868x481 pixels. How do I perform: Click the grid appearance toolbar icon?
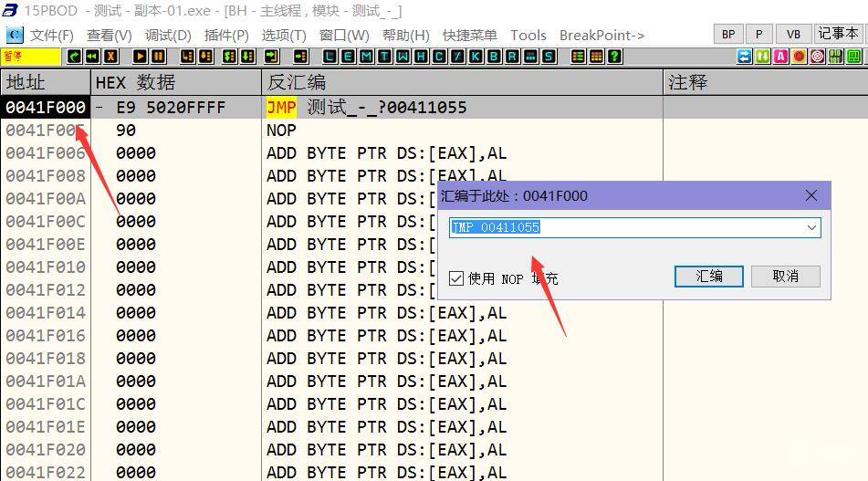coord(597,57)
